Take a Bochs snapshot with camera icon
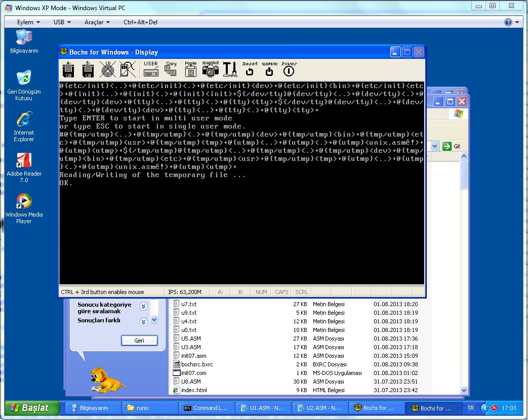The height and width of the screenshot is (420, 528). coord(211,69)
